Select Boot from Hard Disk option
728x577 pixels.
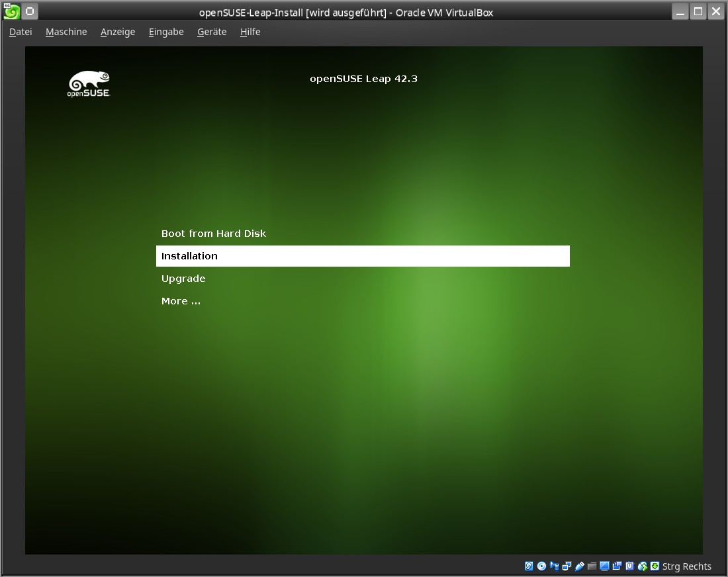coord(214,234)
